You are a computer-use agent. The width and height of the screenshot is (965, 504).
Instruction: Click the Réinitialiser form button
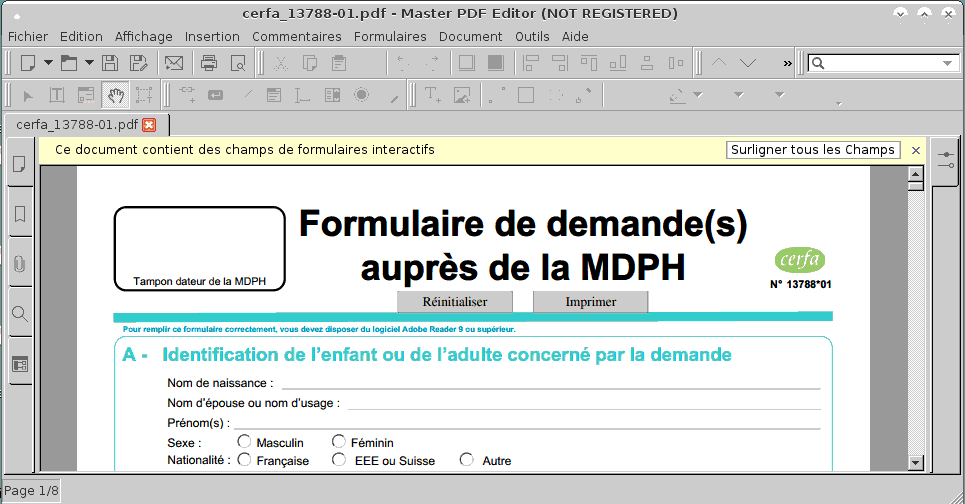point(455,302)
